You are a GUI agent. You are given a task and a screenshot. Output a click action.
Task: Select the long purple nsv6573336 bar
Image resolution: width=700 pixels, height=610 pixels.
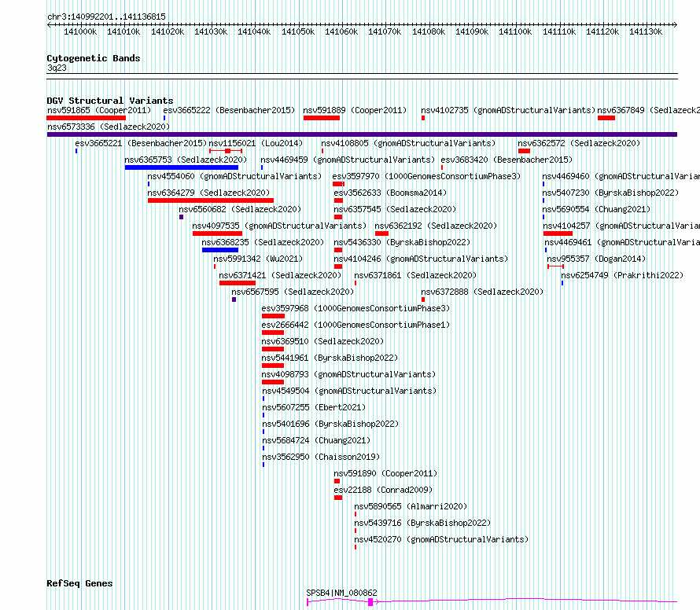(362, 134)
